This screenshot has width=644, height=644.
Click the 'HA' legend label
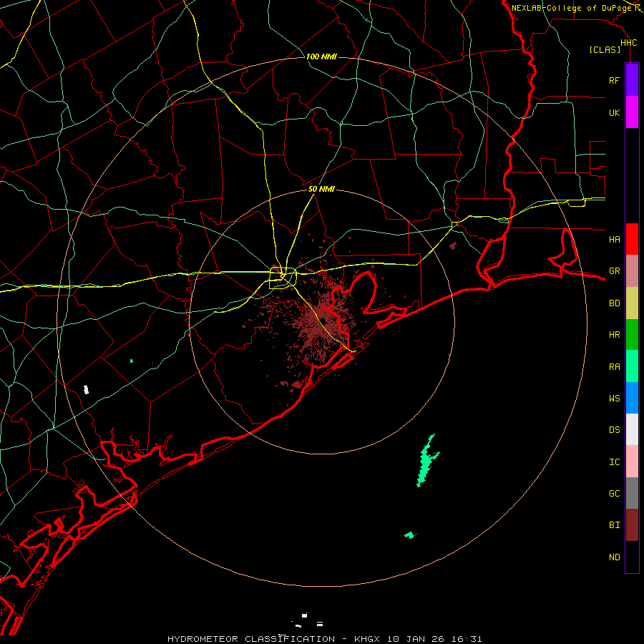614,240
